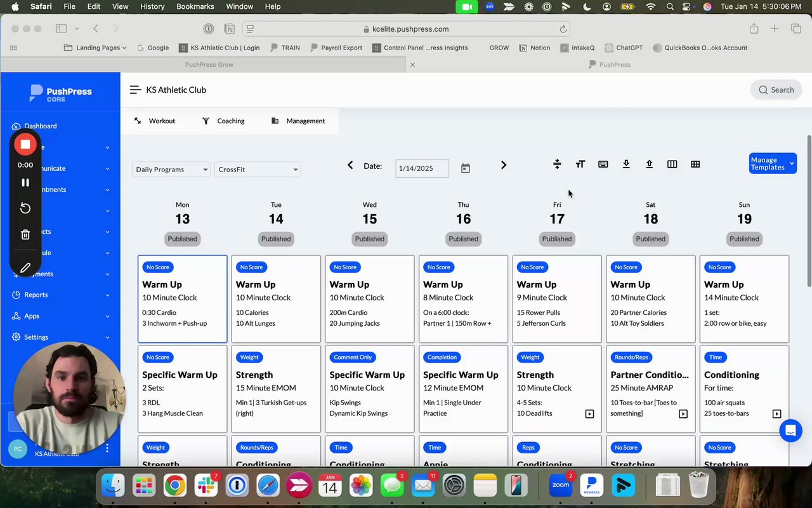Click the Published badge under Mon 13
The image size is (812, 508).
click(183, 239)
